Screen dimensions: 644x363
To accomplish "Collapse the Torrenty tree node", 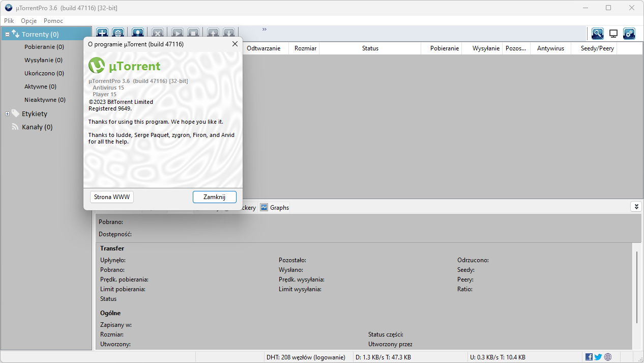I will click(x=7, y=34).
